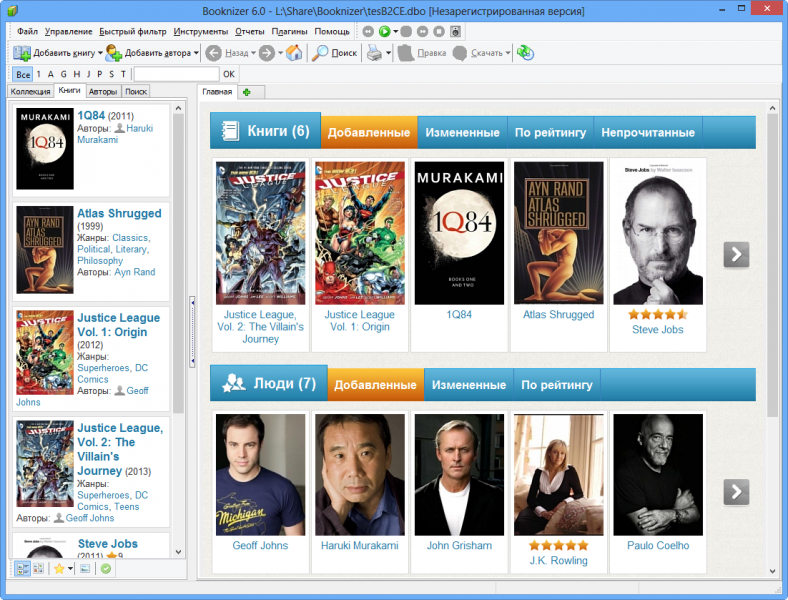Click the rewind playback button

click(x=368, y=32)
